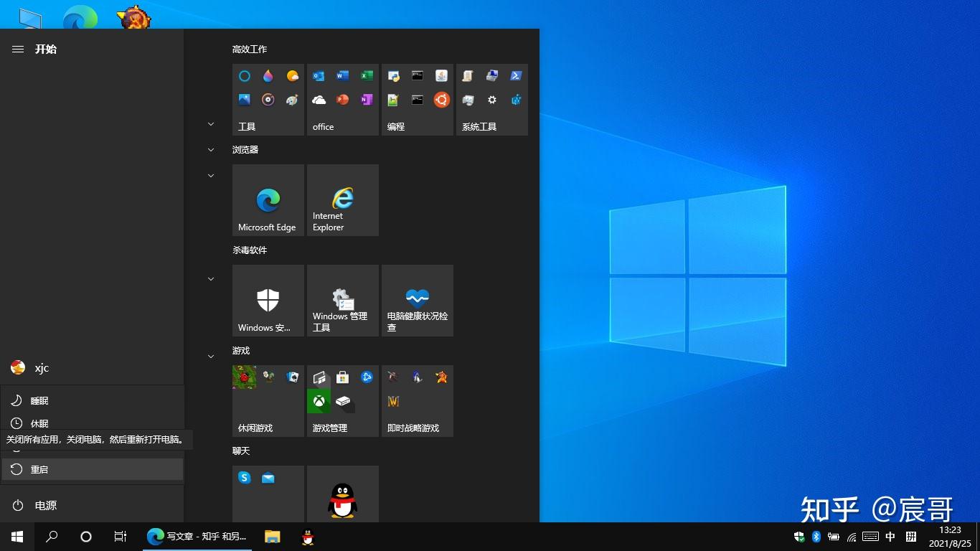Viewport: 980px width, 551px height.
Task: Click the Ubuntu icon in 编程 folder
Action: click(x=441, y=100)
